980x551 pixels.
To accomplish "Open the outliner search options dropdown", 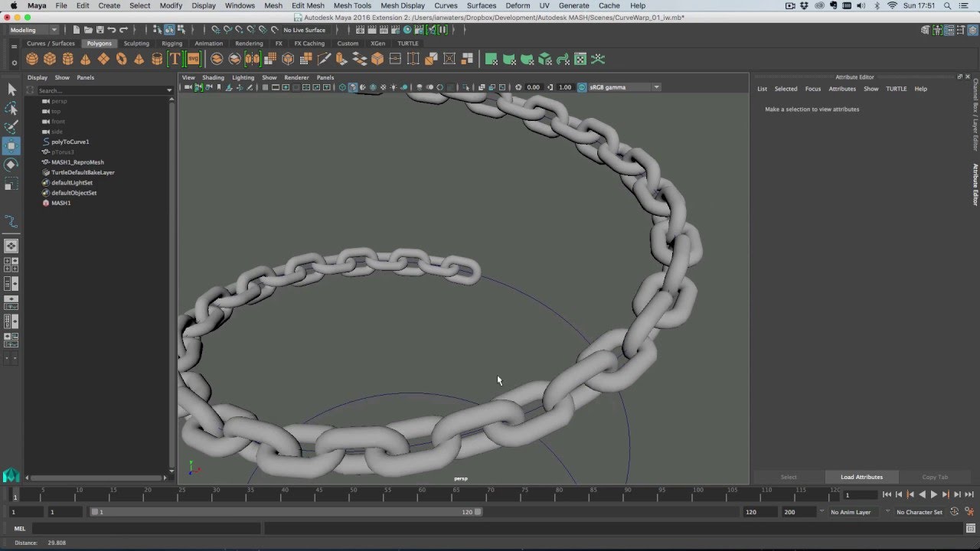I will click(169, 90).
